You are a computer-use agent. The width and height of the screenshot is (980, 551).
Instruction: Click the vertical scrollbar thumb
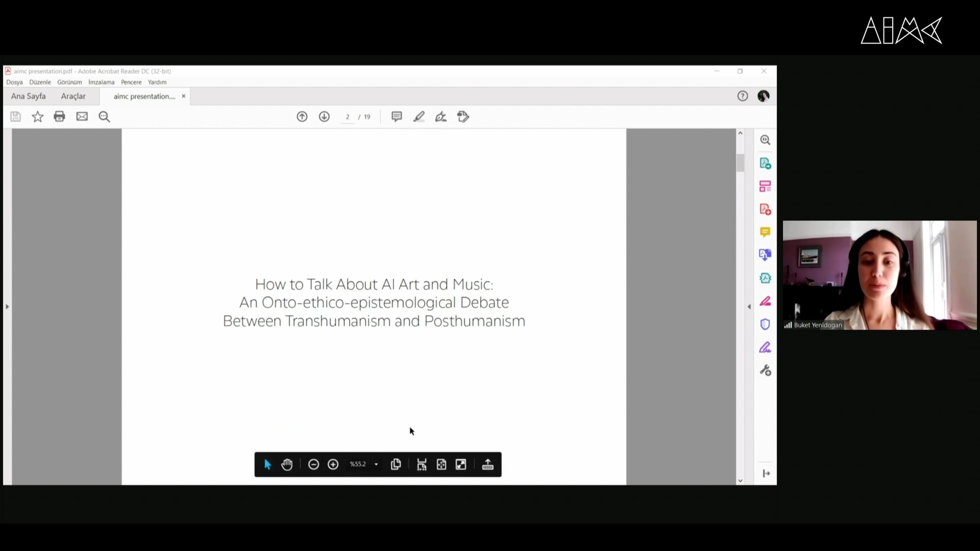pos(740,163)
